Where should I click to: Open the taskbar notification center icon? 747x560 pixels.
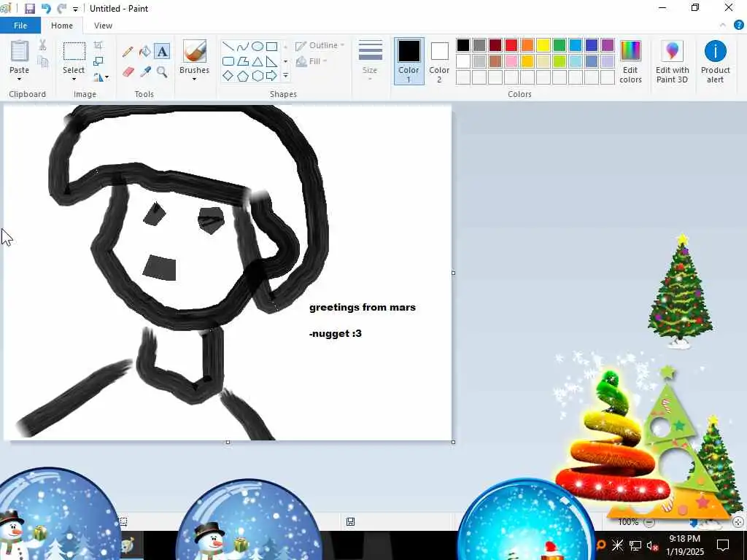click(723, 545)
